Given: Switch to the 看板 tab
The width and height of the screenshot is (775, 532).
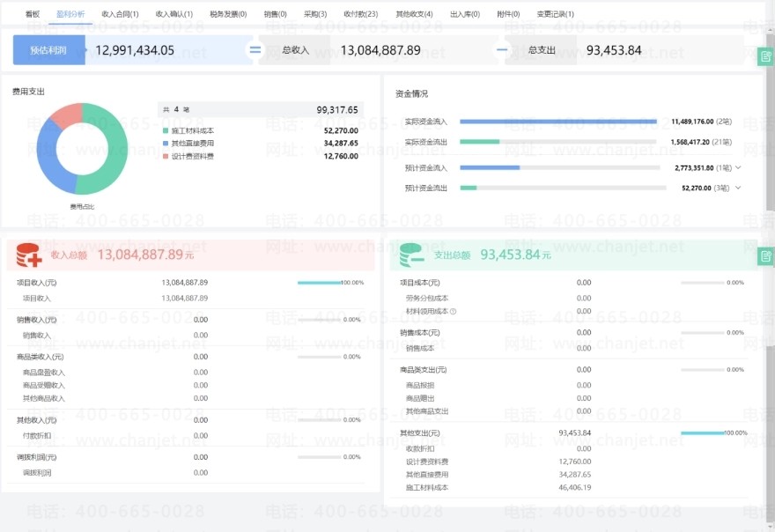Looking at the screenshot, I should coord(33,14).
